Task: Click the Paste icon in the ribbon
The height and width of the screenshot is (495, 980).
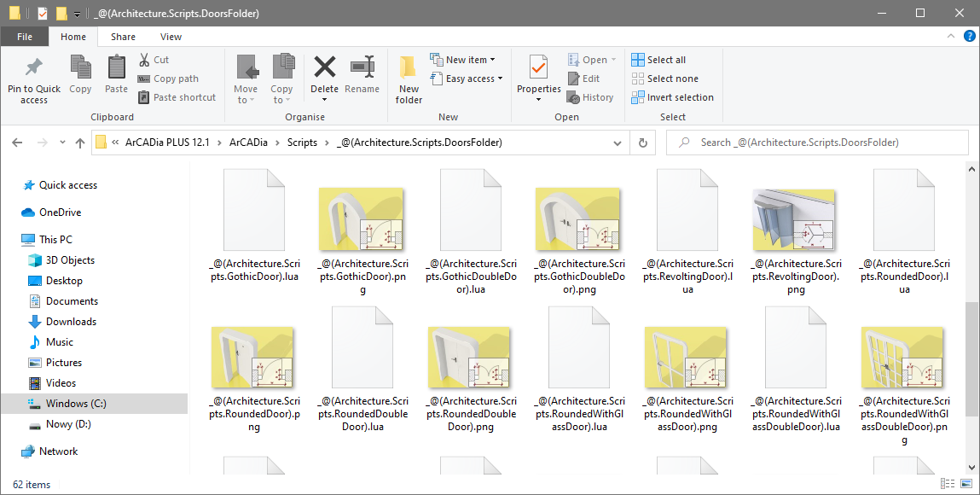Action: [116, 68]
